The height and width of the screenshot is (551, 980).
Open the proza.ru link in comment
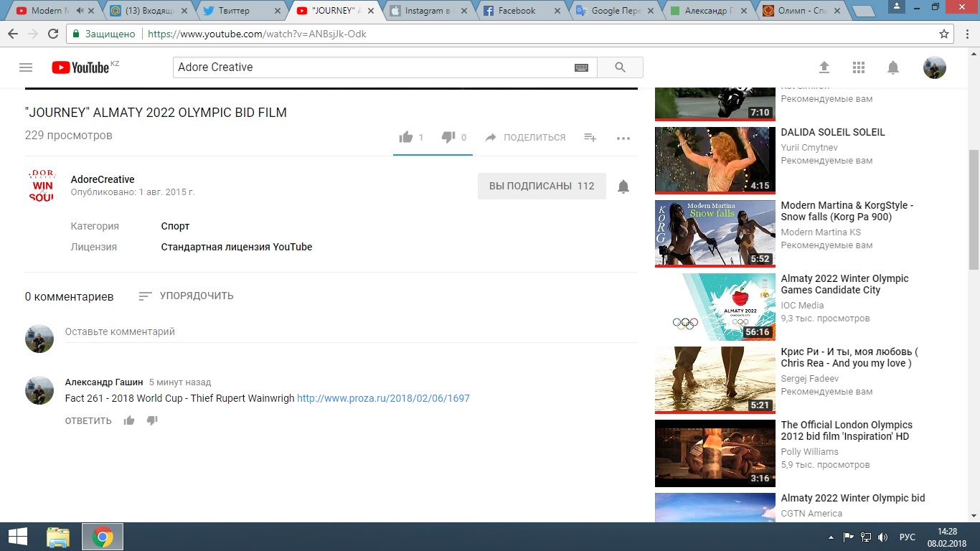pos(383,398)
